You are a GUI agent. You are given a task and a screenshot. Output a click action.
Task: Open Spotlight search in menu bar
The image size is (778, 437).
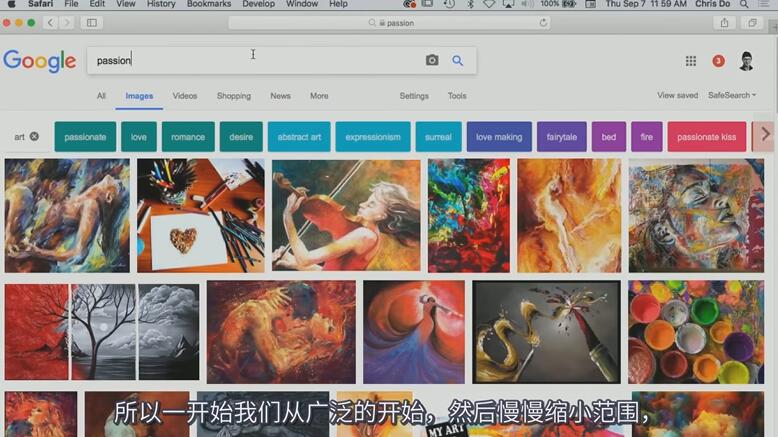click(x=744, y=4)
